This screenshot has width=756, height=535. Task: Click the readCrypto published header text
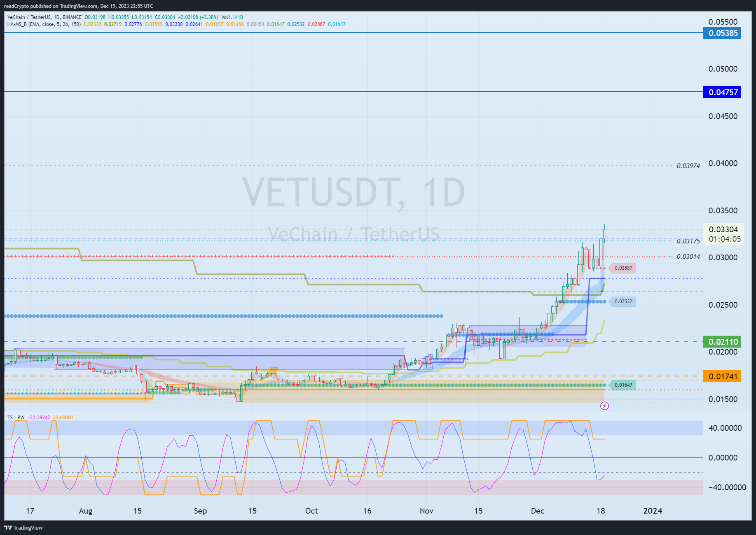(78, 6)
